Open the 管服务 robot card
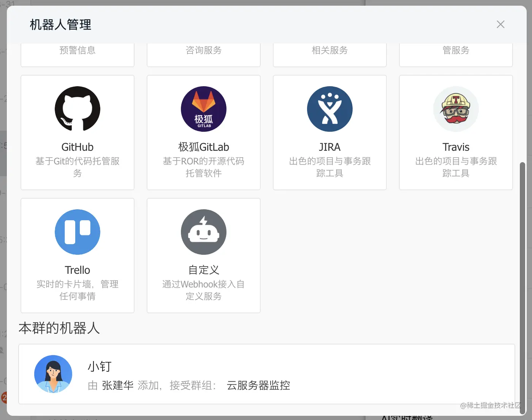The image size is (532, 420). [x=456, y=55]
